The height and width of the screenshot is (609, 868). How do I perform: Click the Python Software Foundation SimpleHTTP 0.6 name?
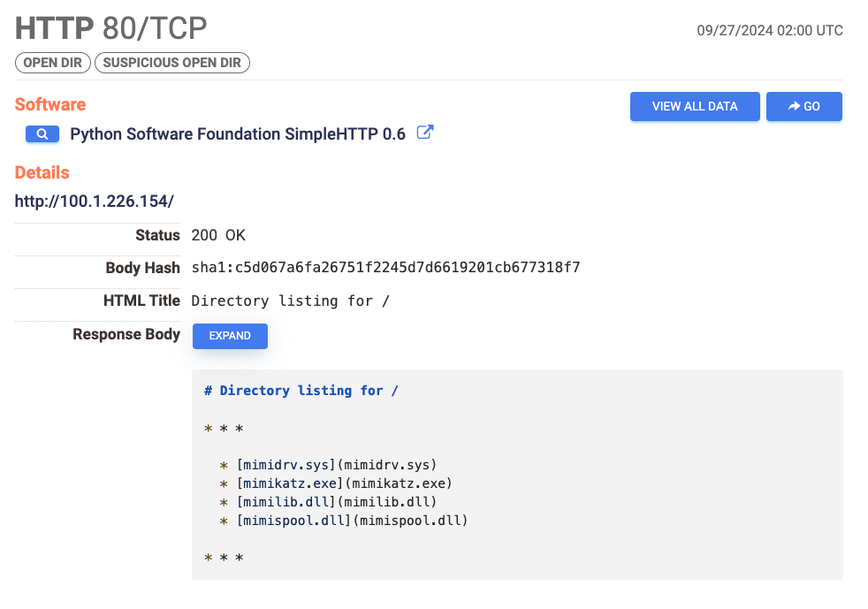(x=238, y=134)
